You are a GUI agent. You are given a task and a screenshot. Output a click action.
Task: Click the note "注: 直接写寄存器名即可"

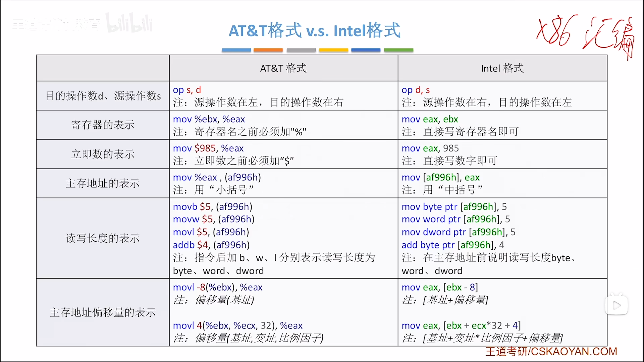coord(460,131)
